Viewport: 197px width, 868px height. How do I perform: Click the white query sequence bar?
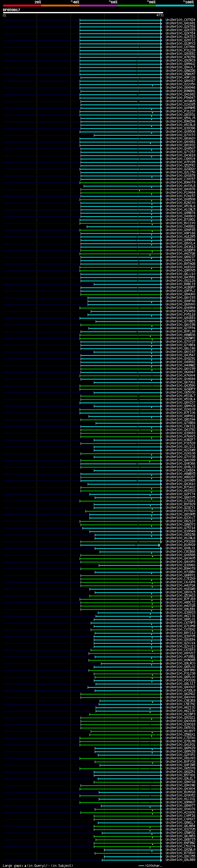[x=83, y=12]
